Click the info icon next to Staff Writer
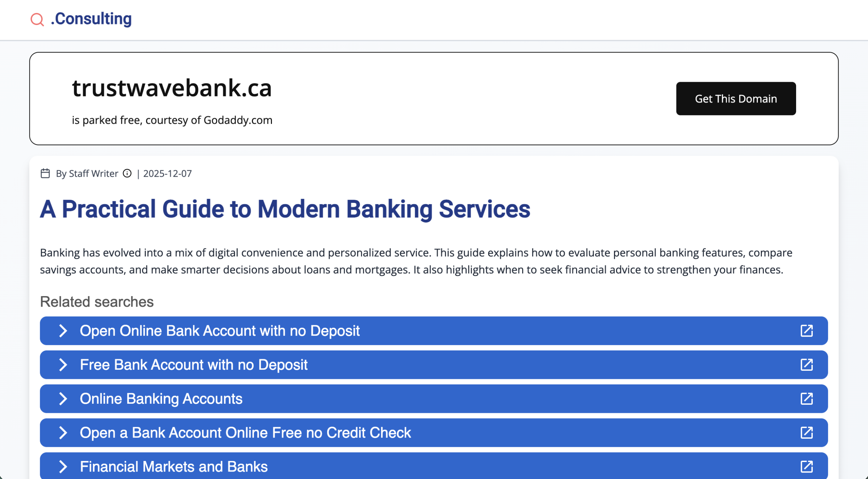Viewport: 868px width, 479px height. coord(127,174)
